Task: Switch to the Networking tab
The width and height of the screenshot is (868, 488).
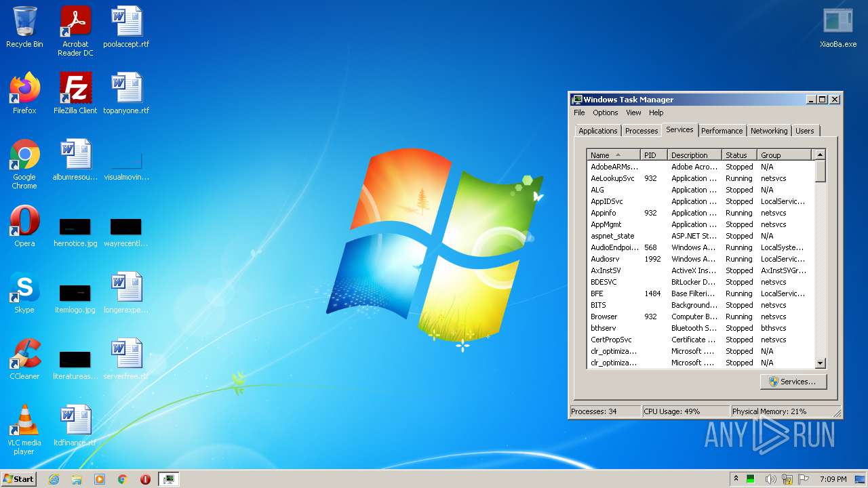Action: pos(769,131)
